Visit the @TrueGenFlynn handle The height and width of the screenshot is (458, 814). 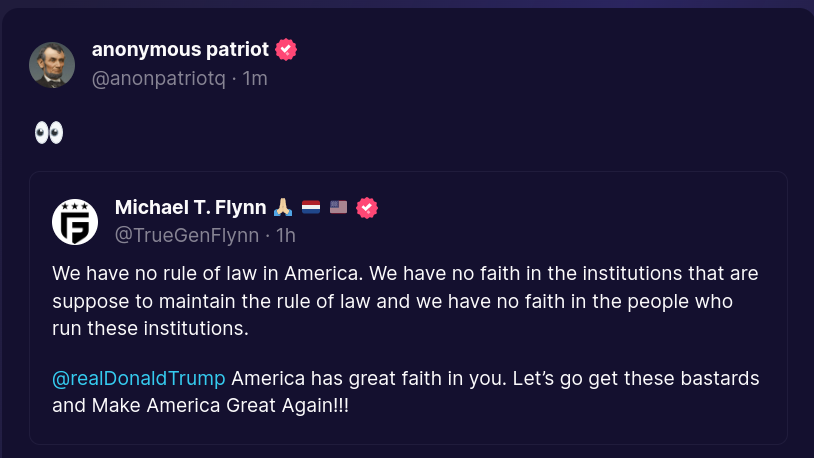(187, 236)
